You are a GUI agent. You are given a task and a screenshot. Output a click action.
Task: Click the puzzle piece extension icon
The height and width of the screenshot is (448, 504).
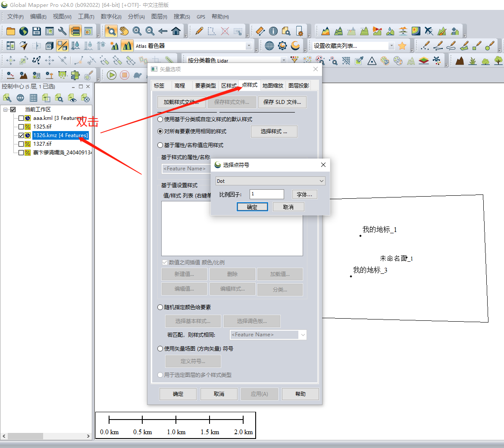75,75
